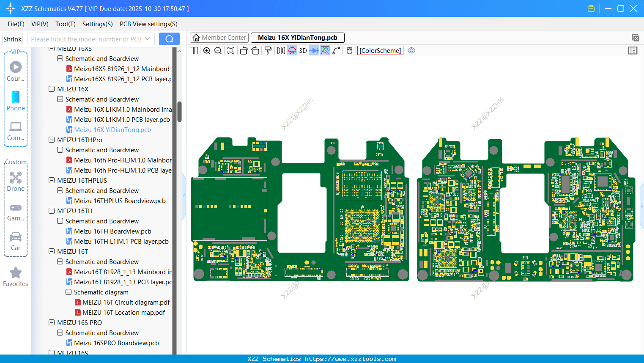Image resolution: width=644 pixels, height=363 pixels.
Task: Collapse the MEIZU 16T Schematic diagram node
Action: tap(69, 292)
